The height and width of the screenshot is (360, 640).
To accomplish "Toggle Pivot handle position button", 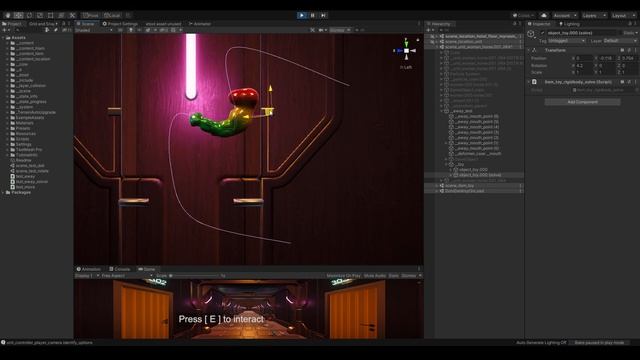I will (x=91, y=16).
